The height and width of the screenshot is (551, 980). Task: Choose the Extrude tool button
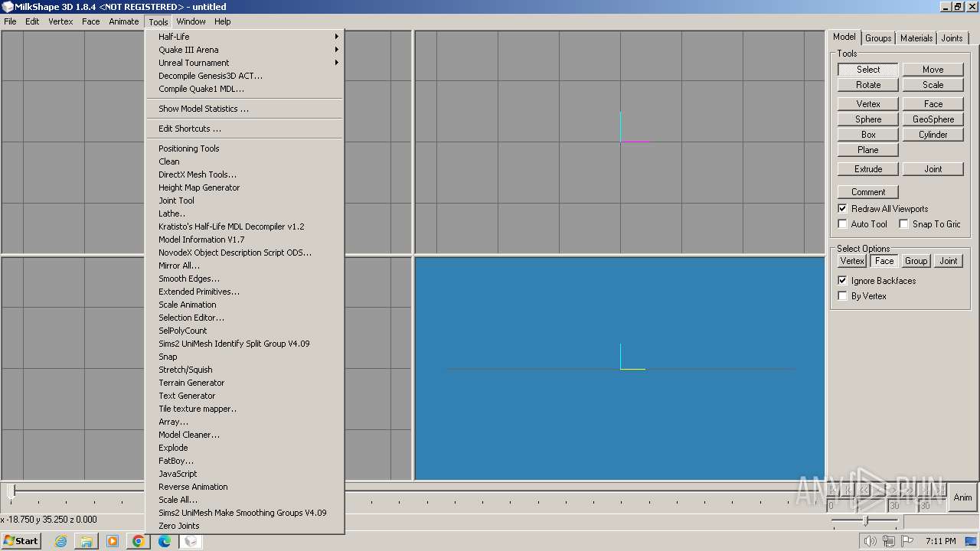click(868, 169)
